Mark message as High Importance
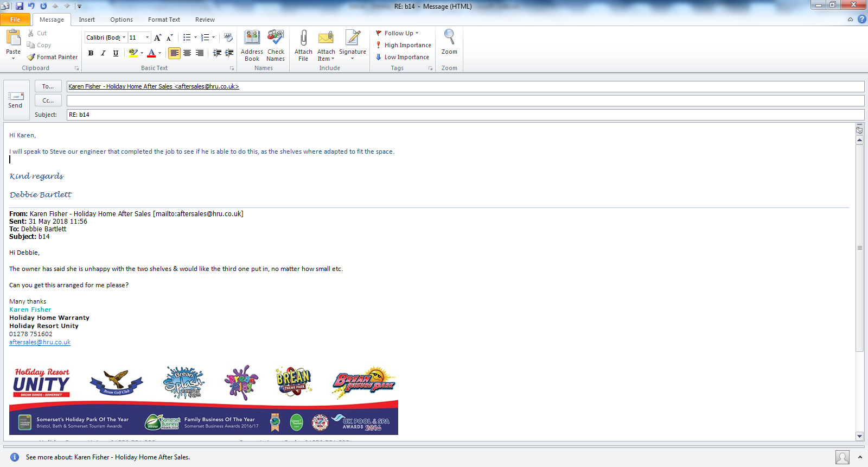 tap(403, 45)
